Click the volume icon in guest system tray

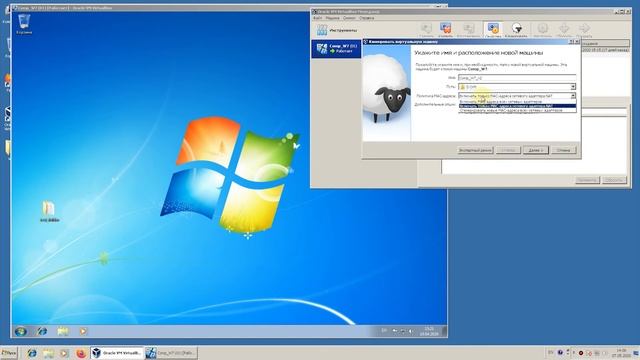[x=411, y=331]
